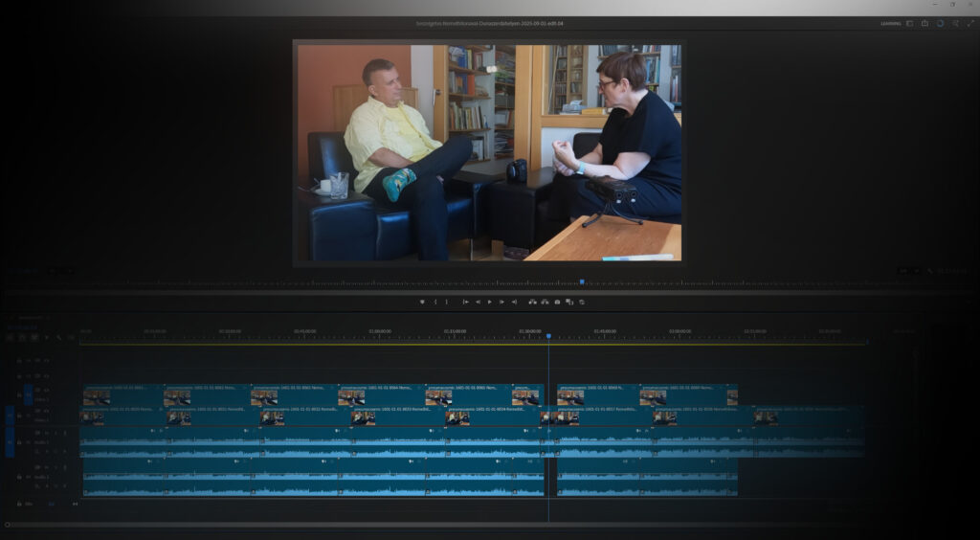The height and width of the screenshot is (540, 980).
Task: Select first clip thumbnail on upper video track
Action: point(96,396)
